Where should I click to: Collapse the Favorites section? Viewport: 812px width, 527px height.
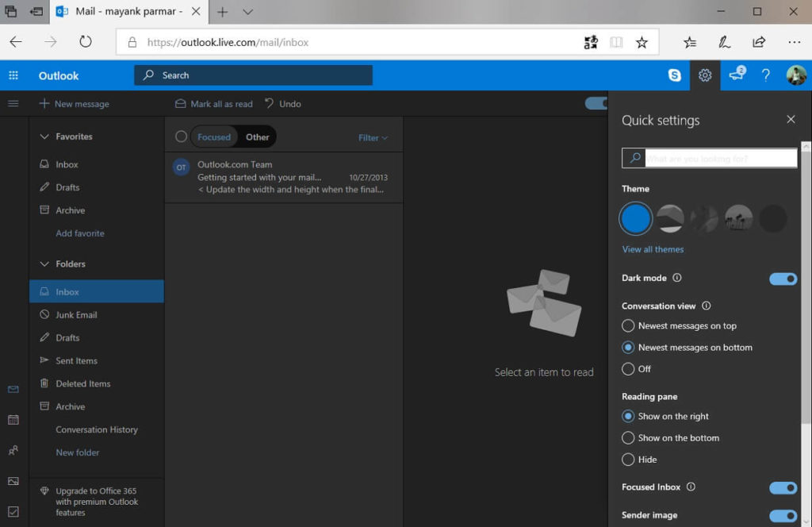45,136
